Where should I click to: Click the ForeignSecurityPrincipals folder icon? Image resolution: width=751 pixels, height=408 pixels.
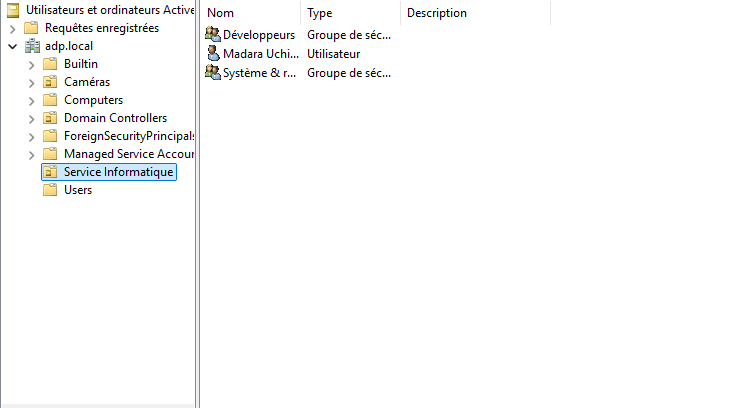coord(50,136)
